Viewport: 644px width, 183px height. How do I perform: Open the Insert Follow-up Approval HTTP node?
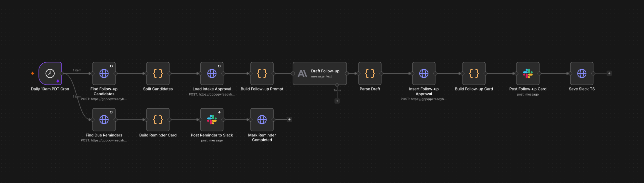[424, 73]
